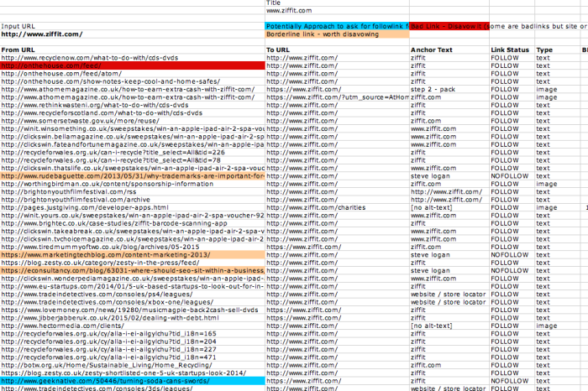Viewport: 588px width, 391px height.
Task: Click the ziffit.com/charities To URL cell
Action: pyautogui.click(x=337, y=207)
